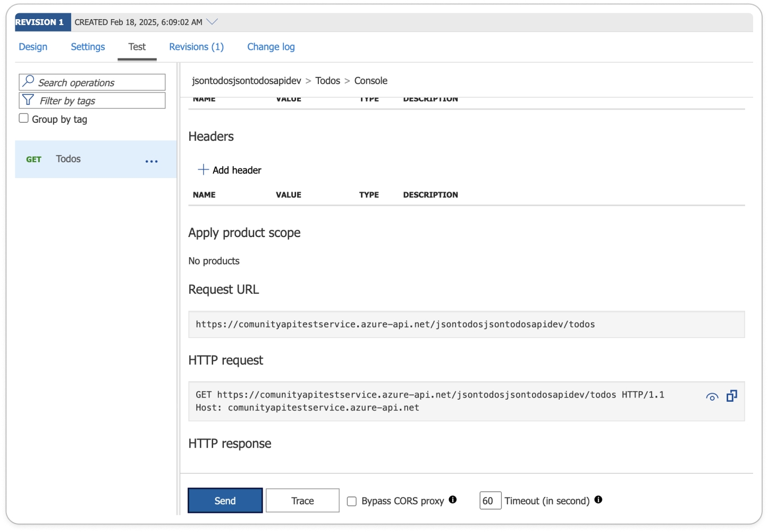
Task: Click the plus icon for Add header
Action: 203,170
